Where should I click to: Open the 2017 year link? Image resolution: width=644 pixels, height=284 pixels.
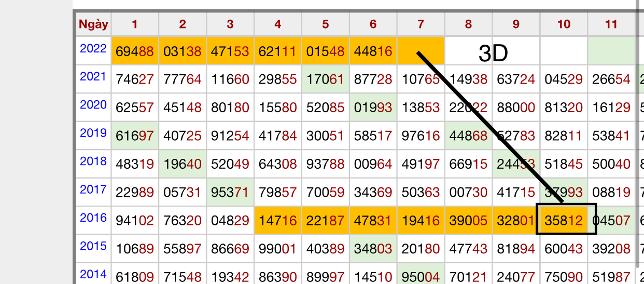click(x=93, y=189)
